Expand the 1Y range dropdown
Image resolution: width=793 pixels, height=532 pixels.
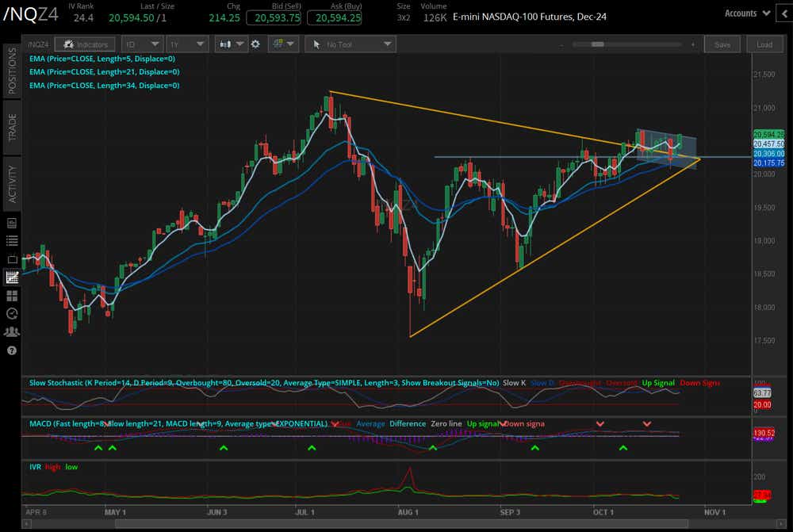[x=187, y=44]
